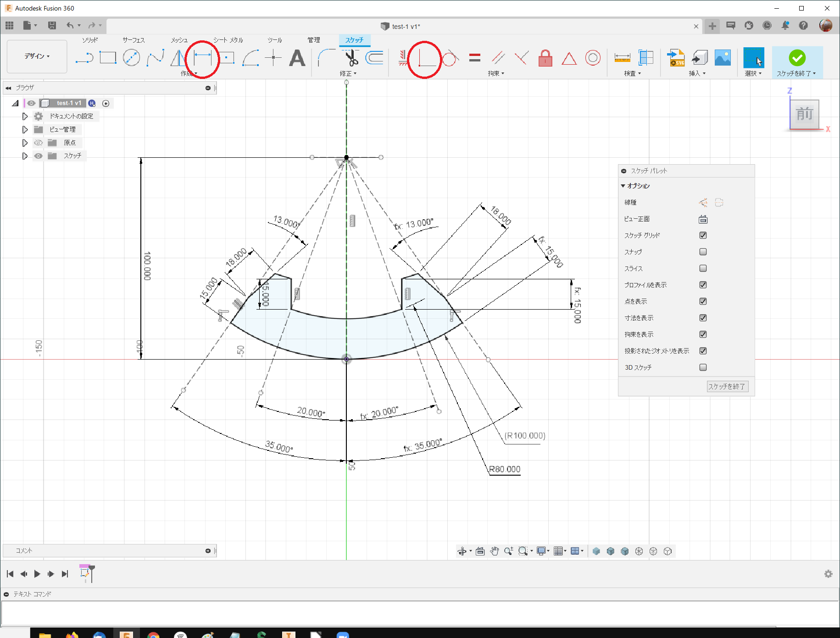Enable the スナップ checkbox

pyautogui.click(x=703, y=252)
